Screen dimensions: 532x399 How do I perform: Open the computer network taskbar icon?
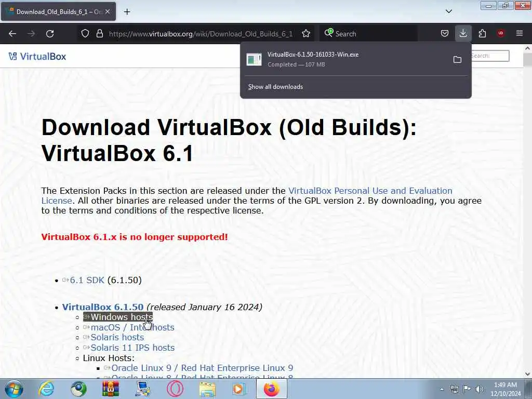143,389
